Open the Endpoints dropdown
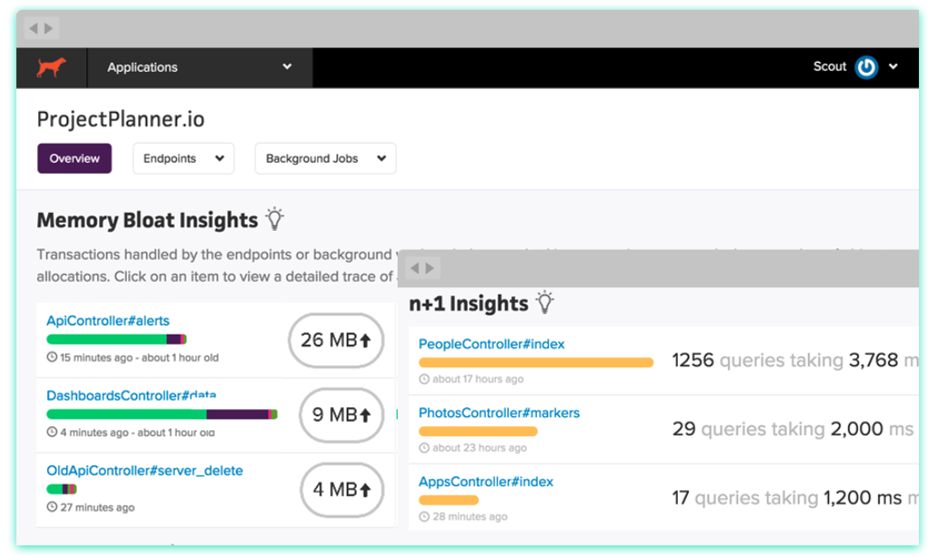This screenshot has width=938, height=560. 183,158
